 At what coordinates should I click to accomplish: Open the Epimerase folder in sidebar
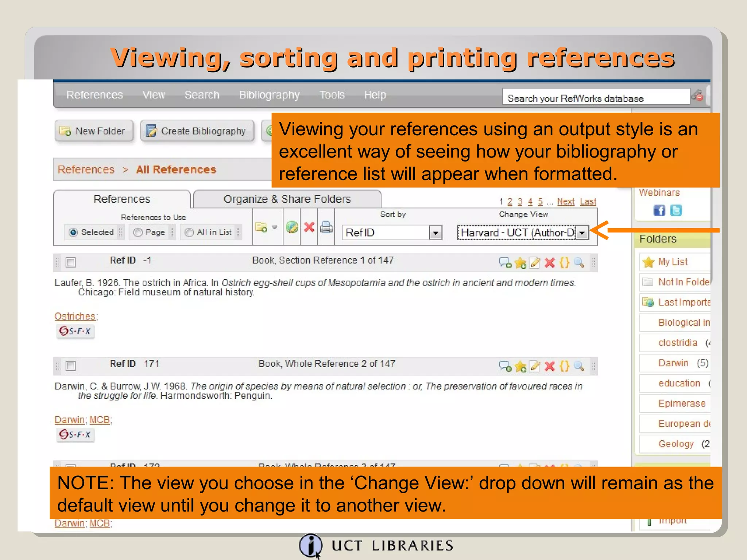(x=682, y=403)
